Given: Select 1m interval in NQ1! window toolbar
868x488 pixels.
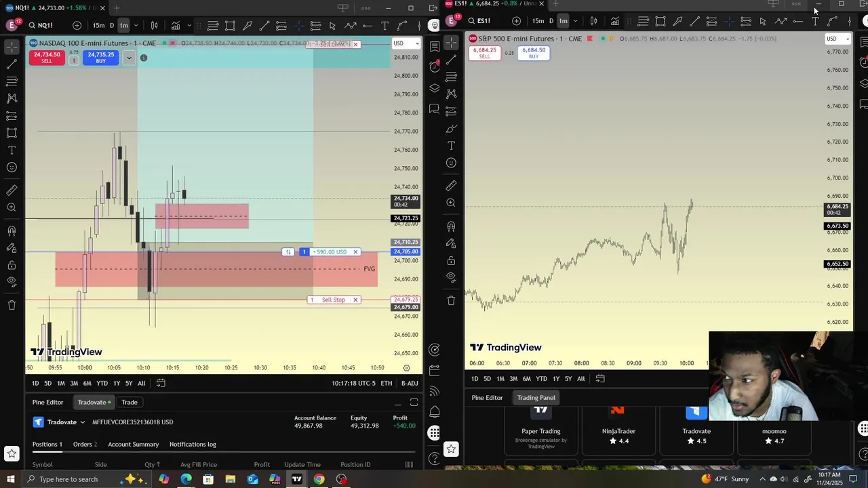Looking at the screenshot, I should tap(123, 26).
